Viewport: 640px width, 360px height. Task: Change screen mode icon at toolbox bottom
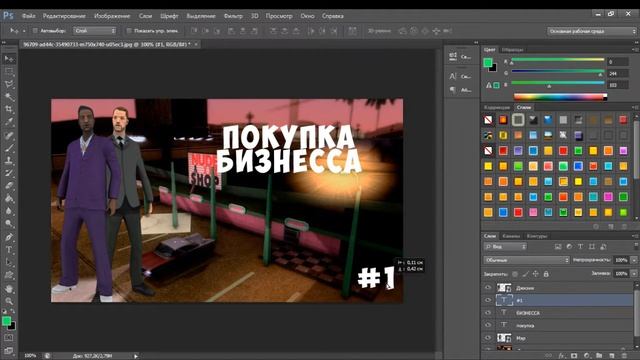click(9, 351)
